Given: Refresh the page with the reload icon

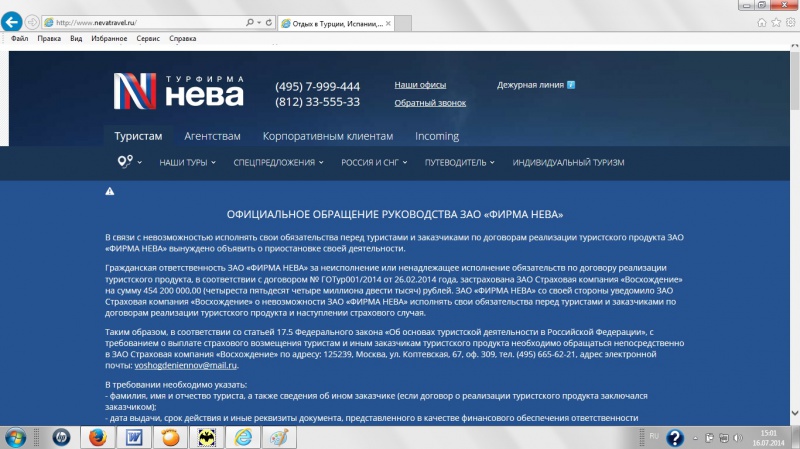Looking at the screenshot, I should pos(268,22).
